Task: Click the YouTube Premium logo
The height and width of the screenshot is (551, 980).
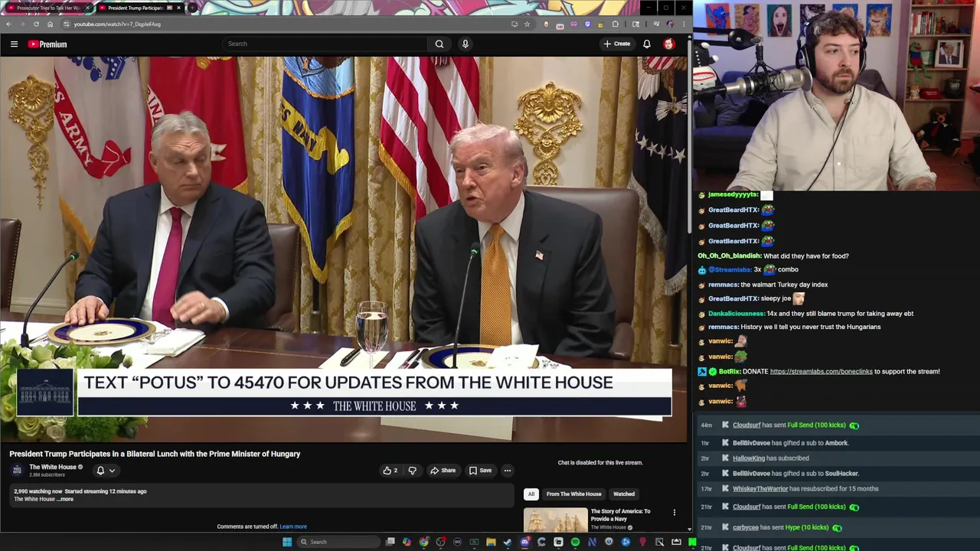Action: point(47,44)
